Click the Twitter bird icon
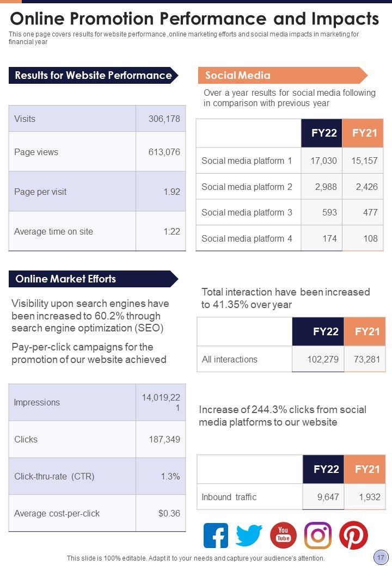The width and height of the screenshot is (392, 566). [249, 536]
